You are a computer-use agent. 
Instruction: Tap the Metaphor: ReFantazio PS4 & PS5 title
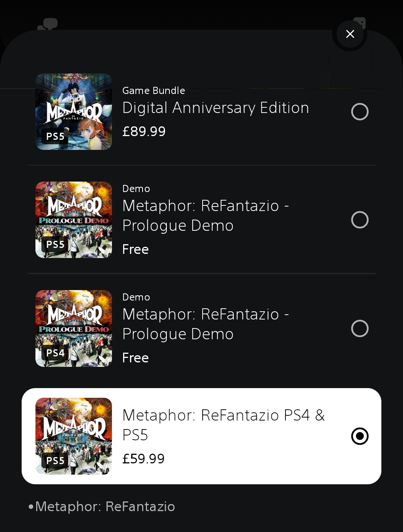pyautogui.click(x=223, y=425)
